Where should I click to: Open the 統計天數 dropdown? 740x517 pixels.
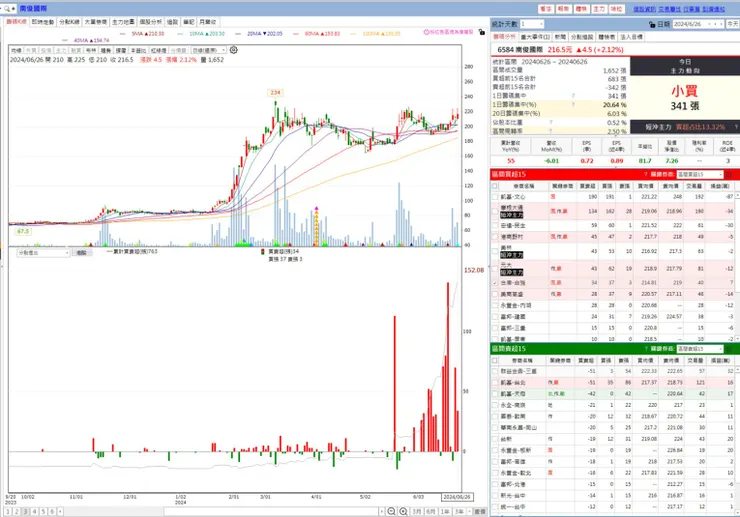[x=532, y=24]
